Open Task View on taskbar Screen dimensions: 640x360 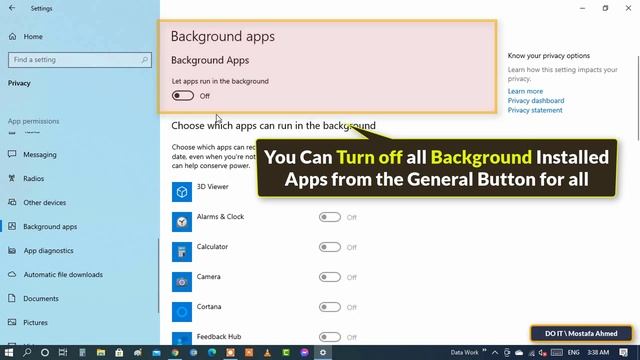point(63,352)
